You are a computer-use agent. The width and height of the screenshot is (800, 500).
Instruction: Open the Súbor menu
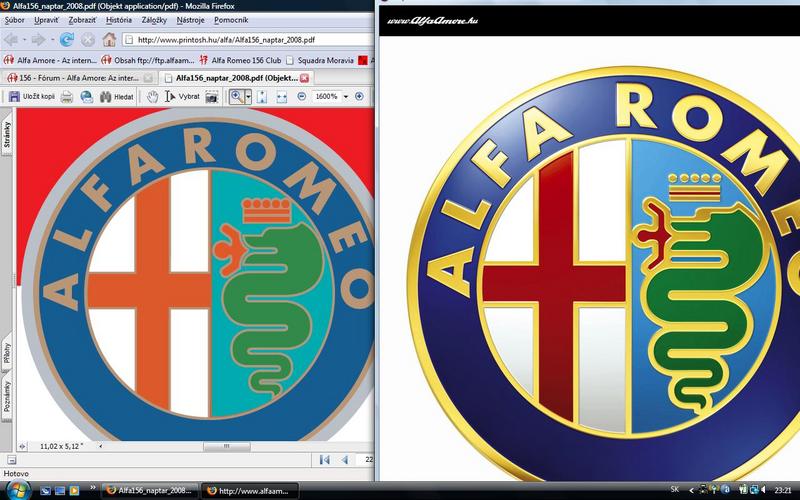click(14, 20)
